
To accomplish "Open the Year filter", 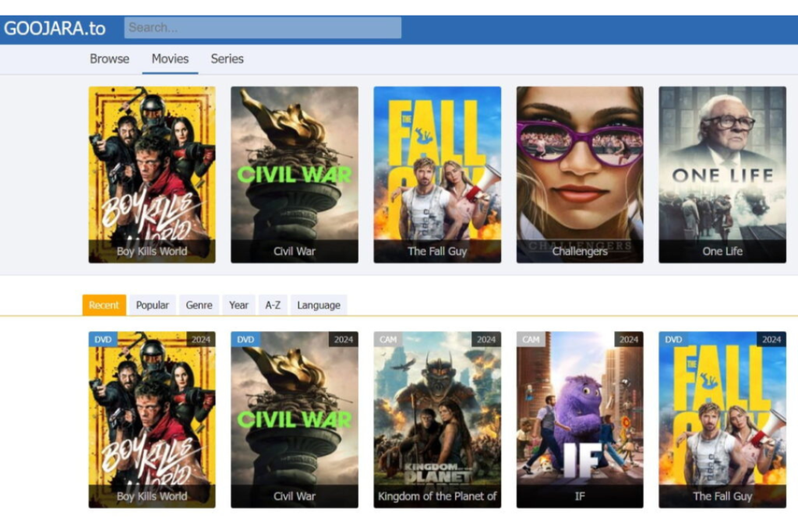I will coord(238,305).
